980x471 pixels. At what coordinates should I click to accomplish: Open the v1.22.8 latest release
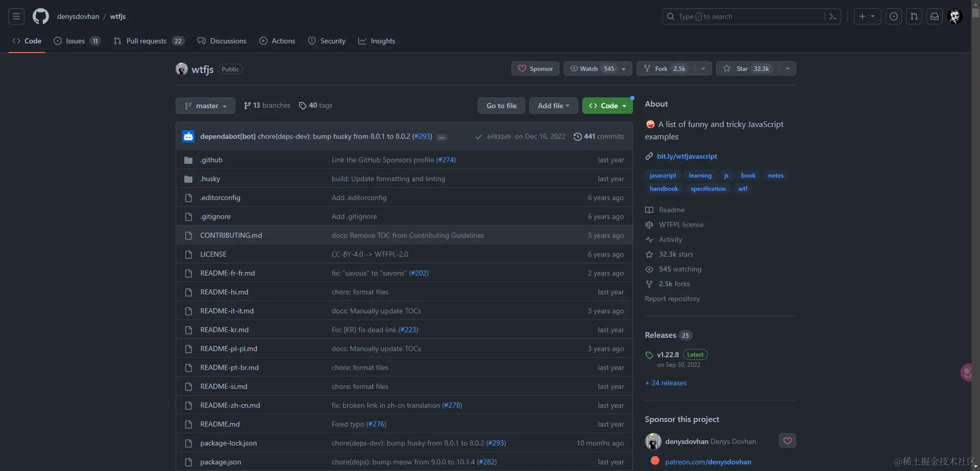click(x=668, y=355)
